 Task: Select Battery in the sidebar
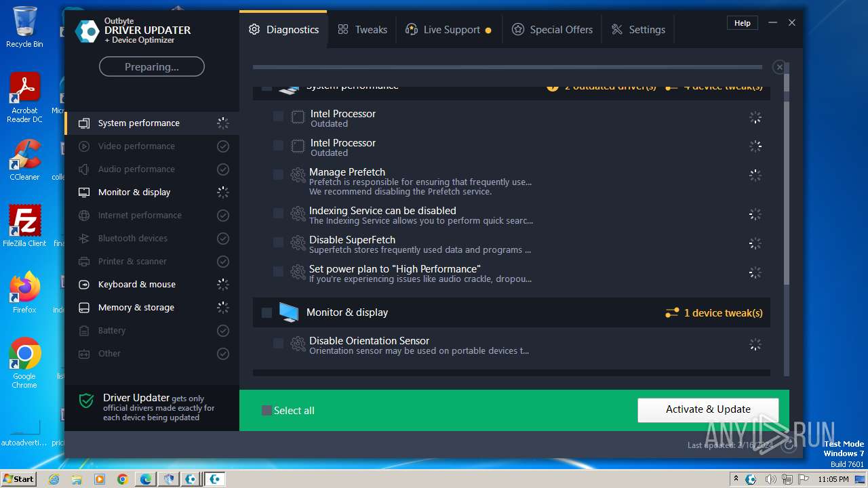[x=152, y=331]
